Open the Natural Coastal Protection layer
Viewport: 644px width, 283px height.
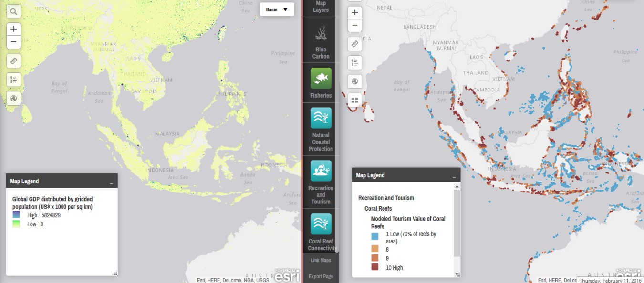(321, 118)
